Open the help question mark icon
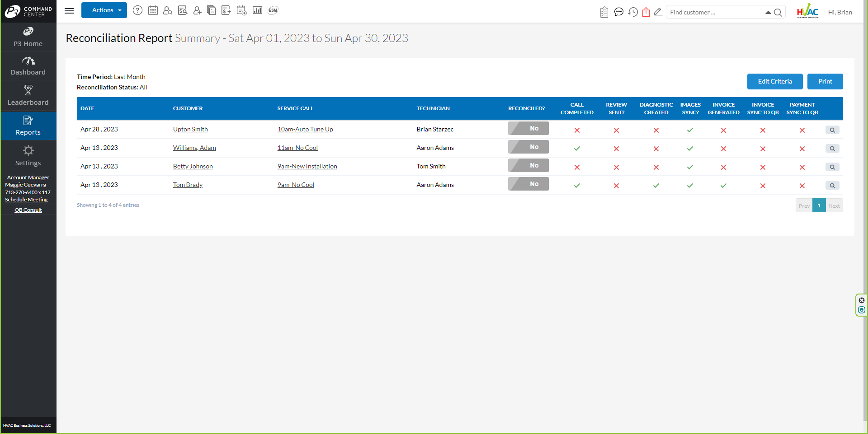Viewport: 868px width, 434px height. [138, 10]
